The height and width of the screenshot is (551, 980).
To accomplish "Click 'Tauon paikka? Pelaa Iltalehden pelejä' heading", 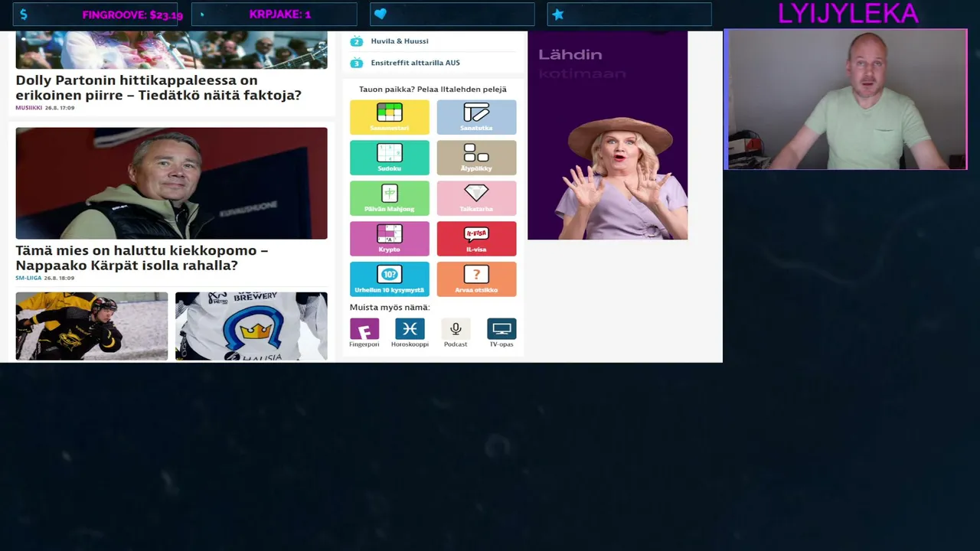I will click(433, 90).
